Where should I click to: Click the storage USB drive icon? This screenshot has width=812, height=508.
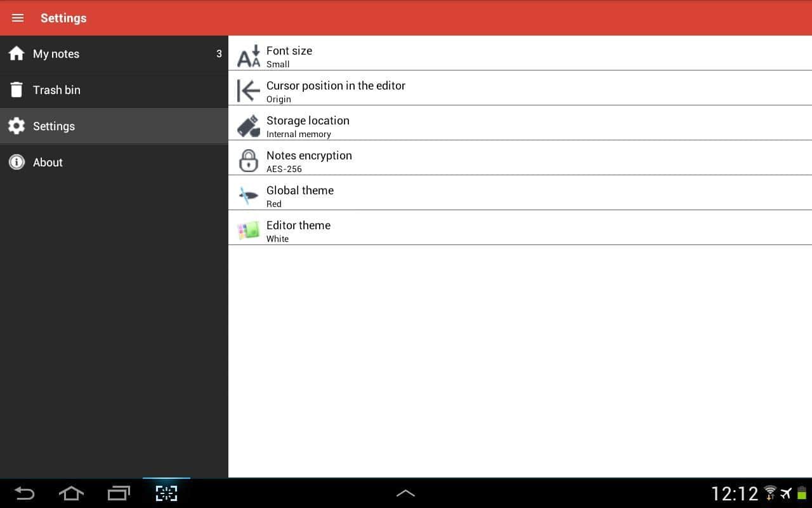pyautogui.click(x=249, y=126)
